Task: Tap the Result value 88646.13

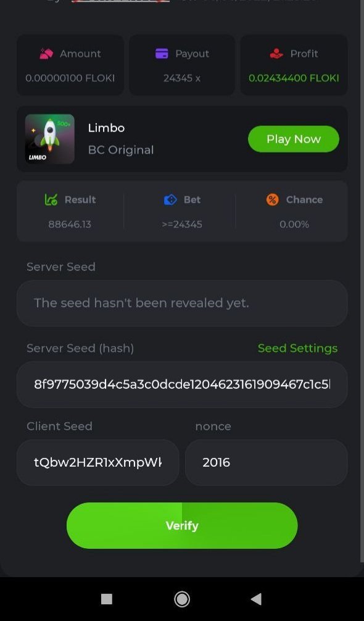Action: [70, 224]
